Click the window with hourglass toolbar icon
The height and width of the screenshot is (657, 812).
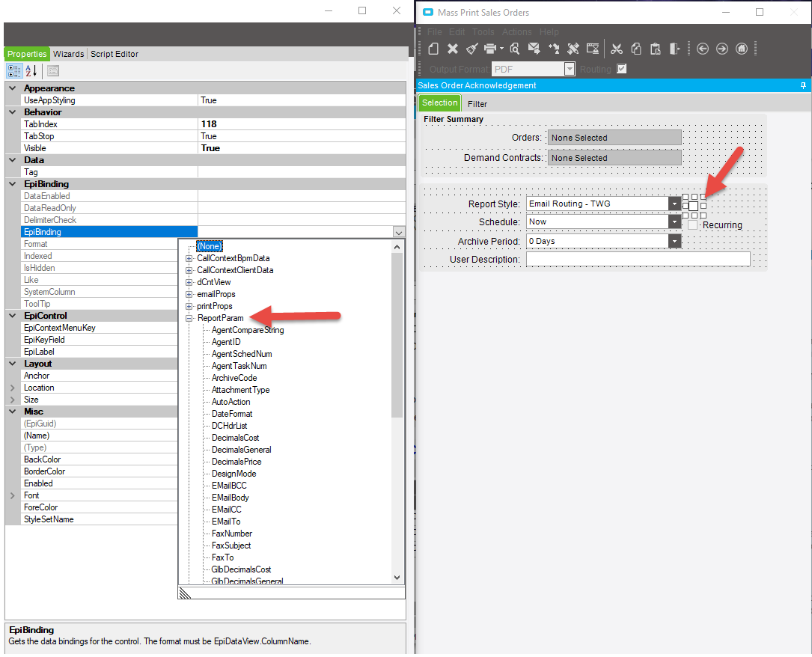click(593, 49)
